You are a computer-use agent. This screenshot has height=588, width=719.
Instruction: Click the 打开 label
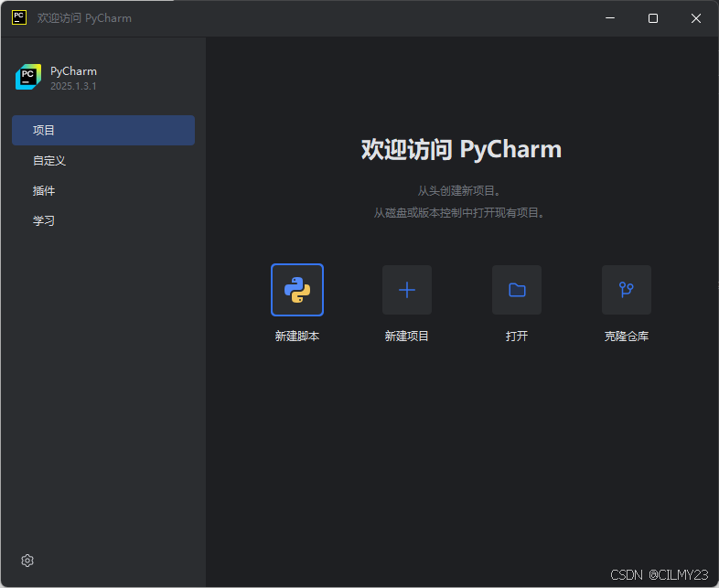517,337
